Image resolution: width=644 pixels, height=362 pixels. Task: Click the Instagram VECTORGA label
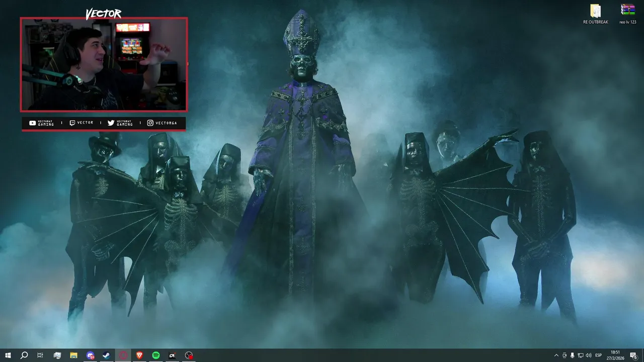162,123
